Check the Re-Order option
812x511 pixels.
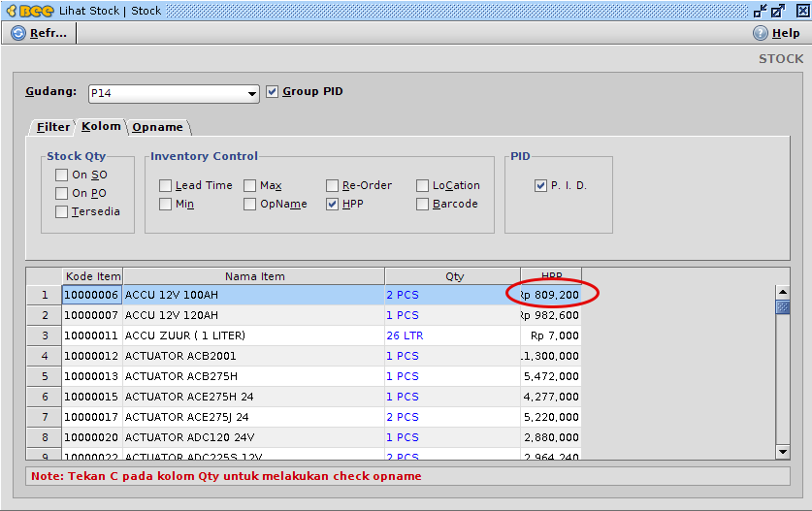coord(332,185)
